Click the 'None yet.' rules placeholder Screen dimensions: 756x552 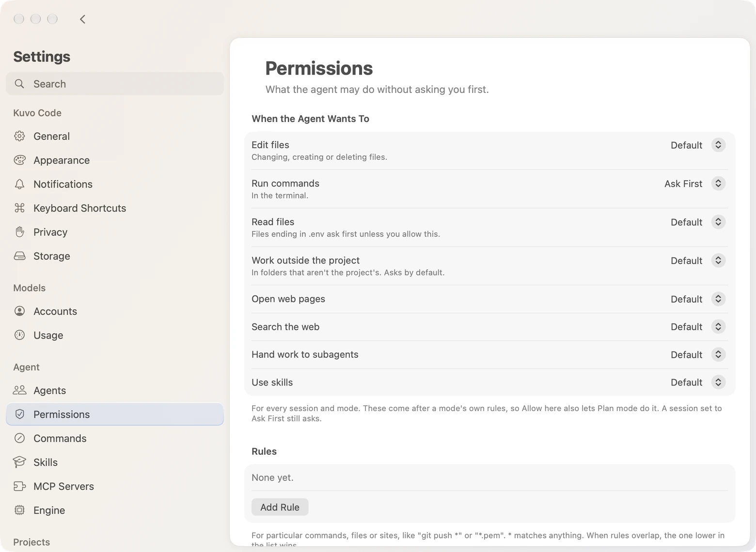tap(272, 477)
